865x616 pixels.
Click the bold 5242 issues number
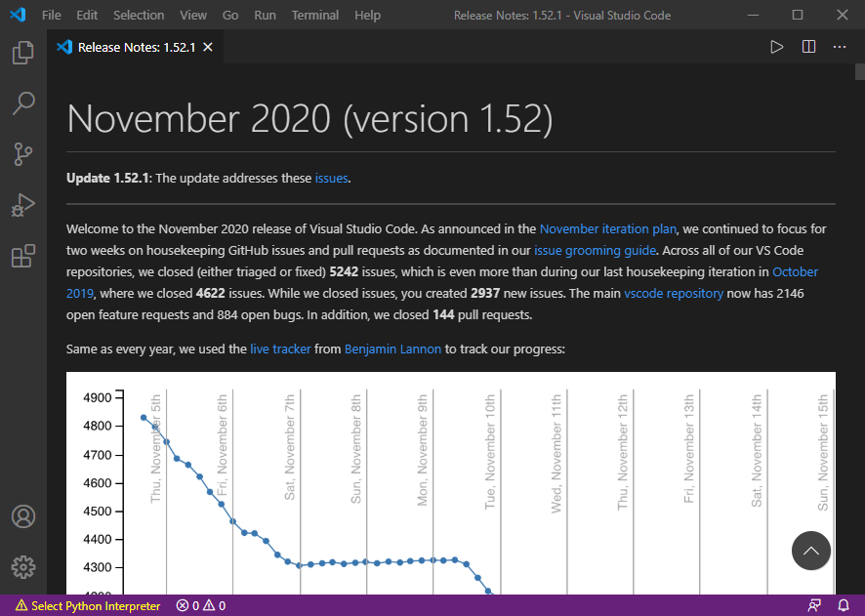pyautogui.click(x=344, y=271)
